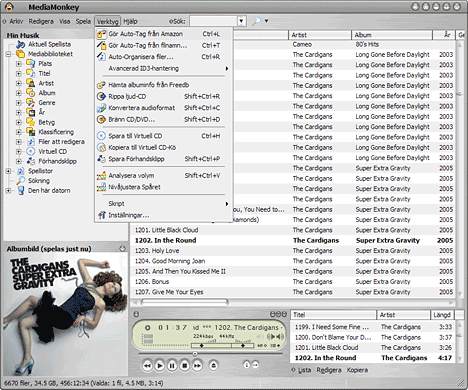Open Inställningar settings
468x390 pixels.
pos(163,215)
